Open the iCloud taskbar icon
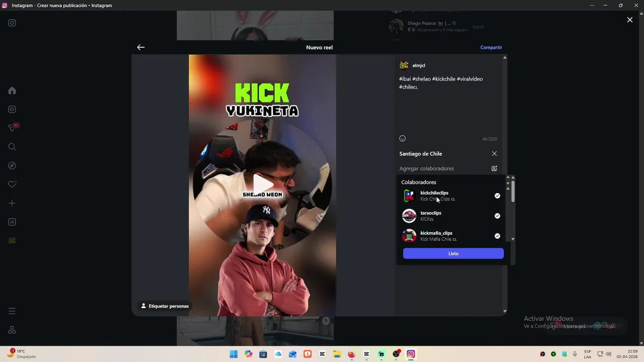 [x=278, y=354]
